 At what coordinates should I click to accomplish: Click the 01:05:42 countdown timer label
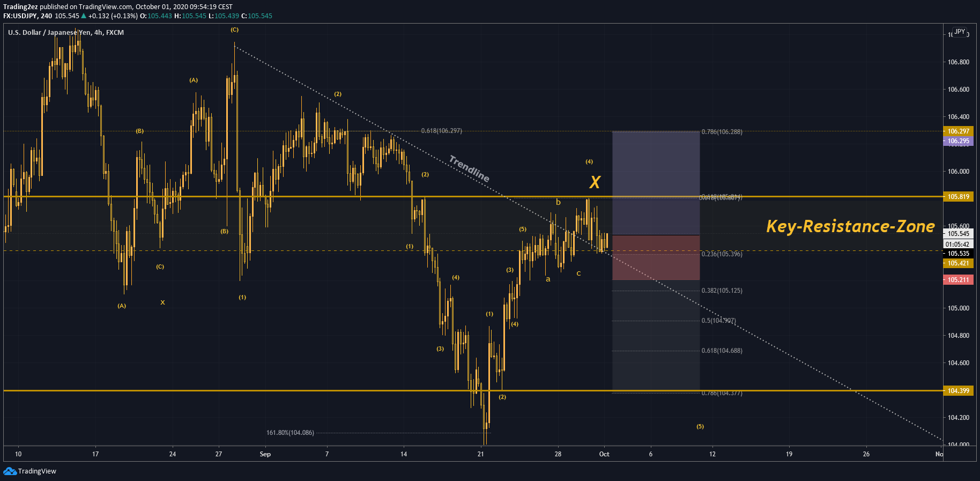pos(958,245)
